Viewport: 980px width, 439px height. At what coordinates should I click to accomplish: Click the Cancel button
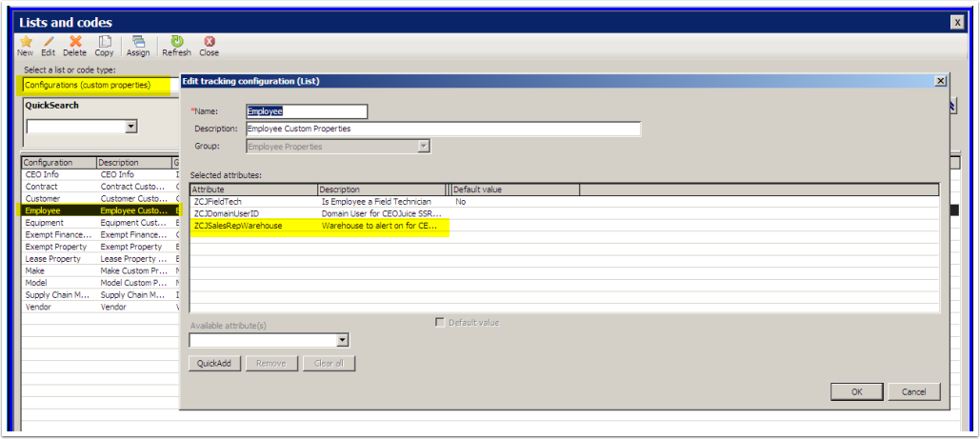tap(913, 391)
